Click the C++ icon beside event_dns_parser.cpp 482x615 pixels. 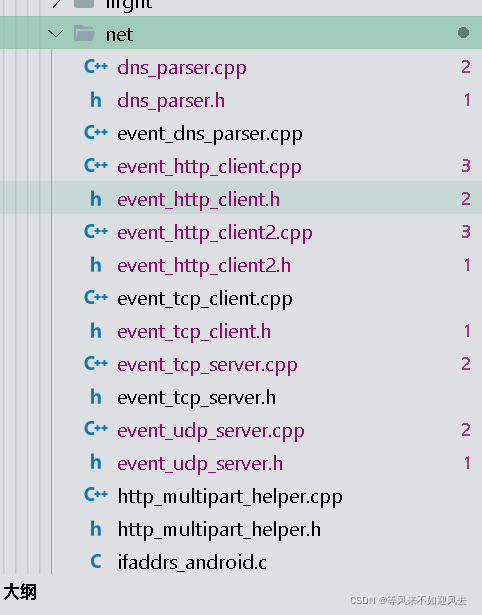tap(96, 132)
